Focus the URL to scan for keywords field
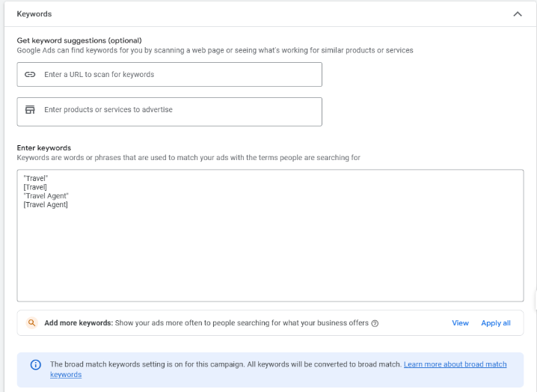 (x=170, y=74)
